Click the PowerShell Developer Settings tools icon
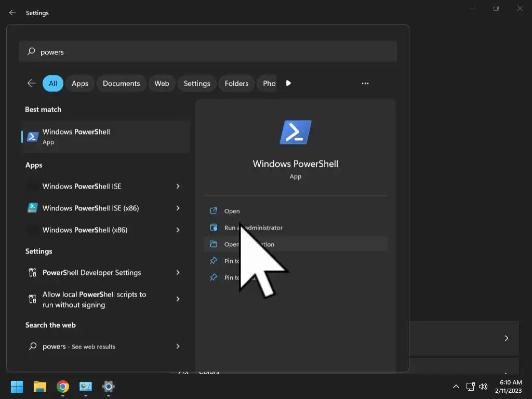Image resolution: width=532 pixels, height=399 pixels. point(32,272)
